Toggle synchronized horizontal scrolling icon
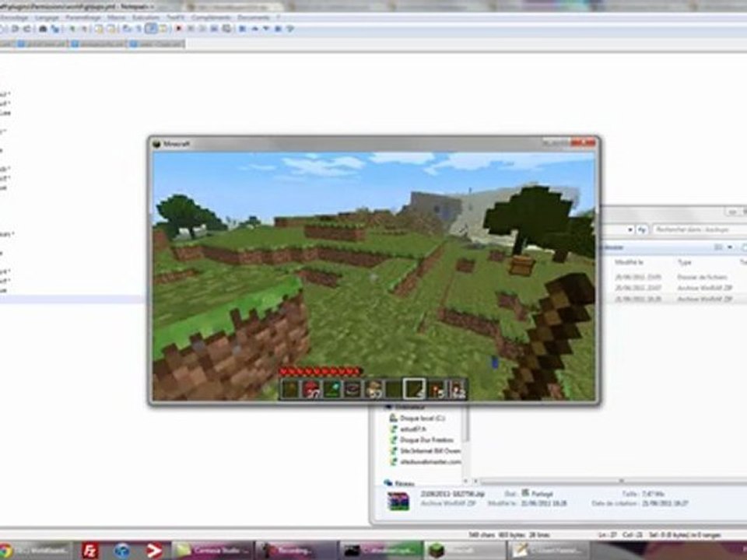Screen dimensions: 747x560 (x=111, y=29)
